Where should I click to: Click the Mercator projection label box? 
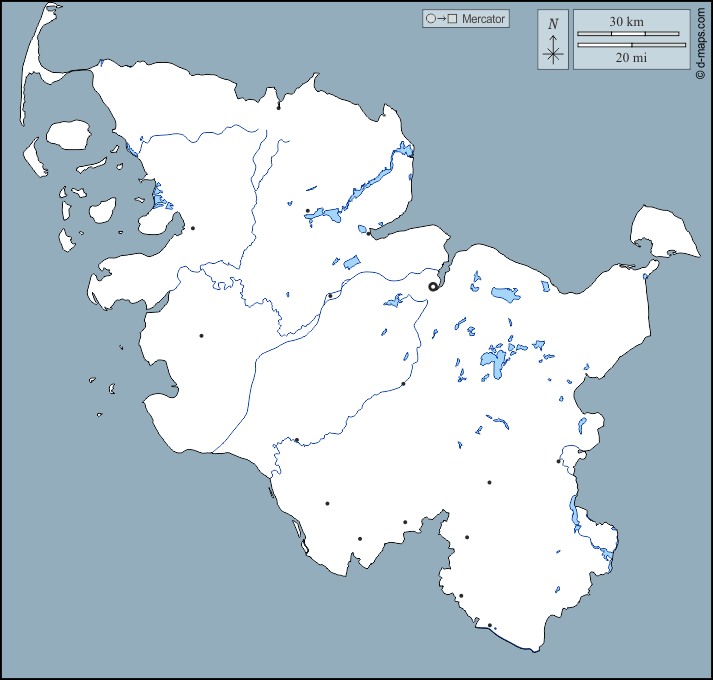click(466, 19)
